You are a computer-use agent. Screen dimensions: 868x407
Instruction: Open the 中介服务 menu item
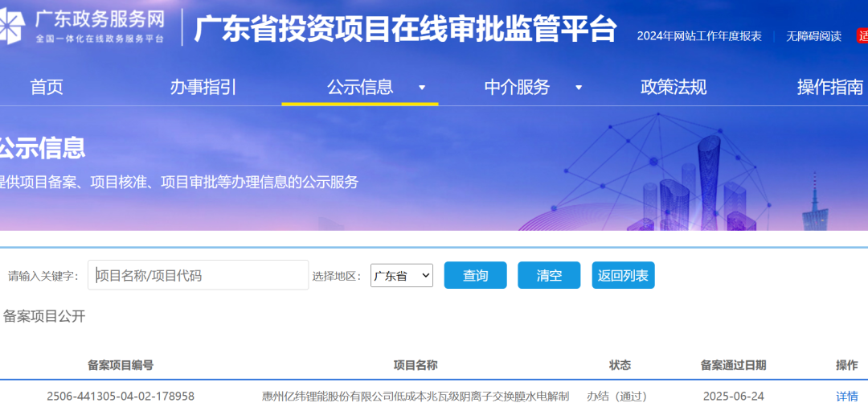[x=517, y=88]
